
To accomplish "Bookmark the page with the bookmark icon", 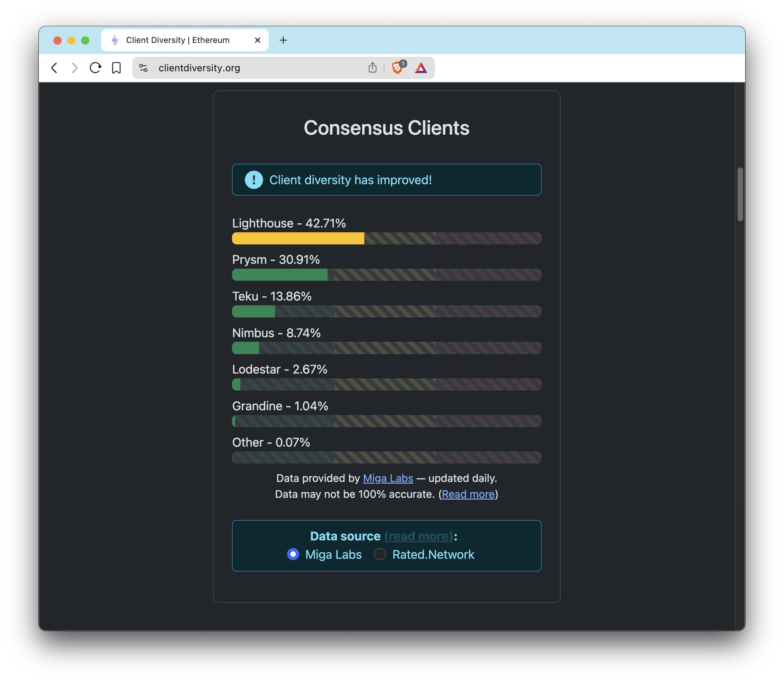I will (x=116, y=68).
